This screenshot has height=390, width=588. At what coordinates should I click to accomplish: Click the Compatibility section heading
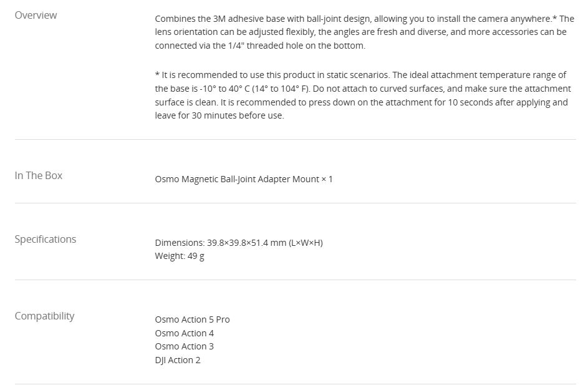point(44,316)
